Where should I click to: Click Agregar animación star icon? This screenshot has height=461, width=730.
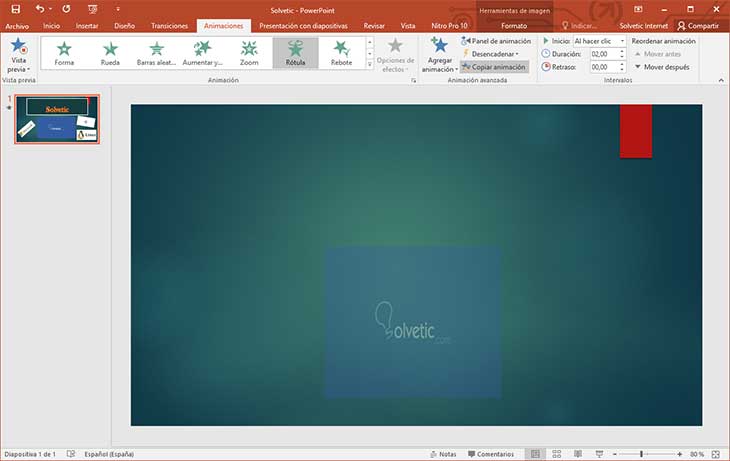coord(439,46)
